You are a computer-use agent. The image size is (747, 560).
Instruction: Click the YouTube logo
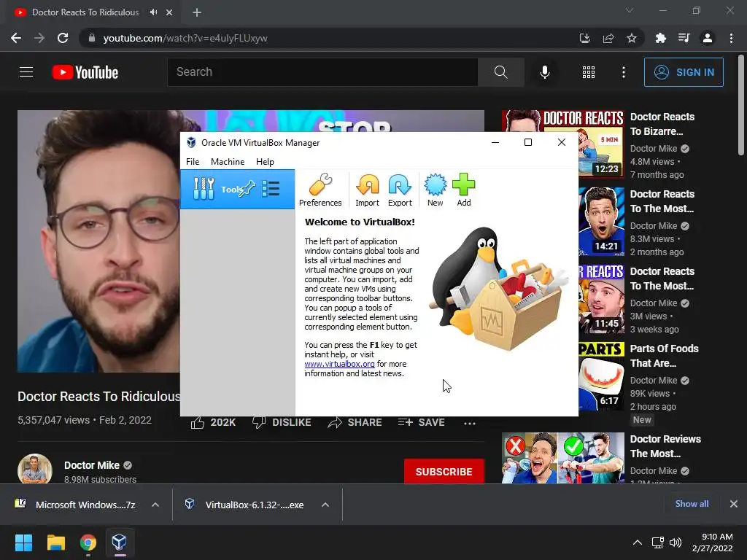point(85,72)
